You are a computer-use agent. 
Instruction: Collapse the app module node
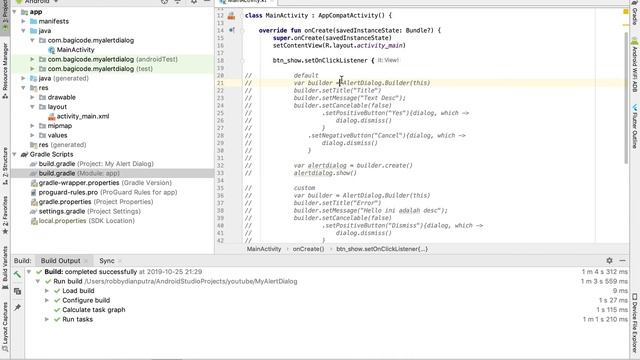click(15, 12)
